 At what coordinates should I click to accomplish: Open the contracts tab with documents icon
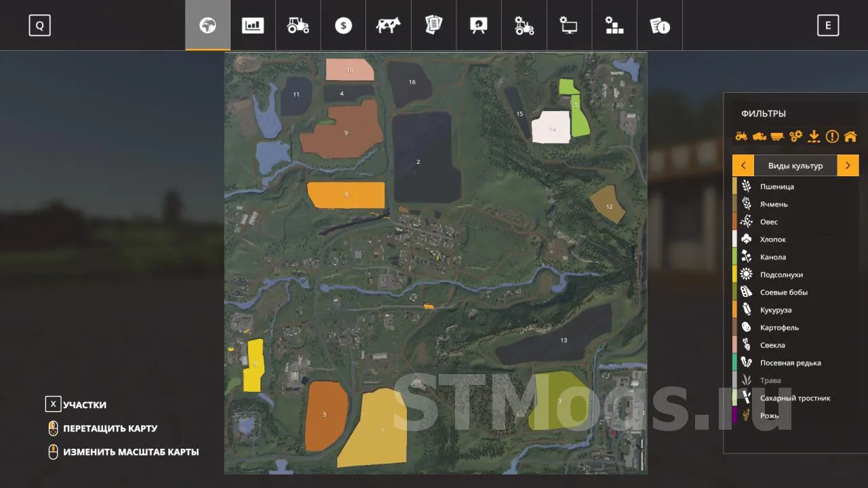(x=433, y=26)
